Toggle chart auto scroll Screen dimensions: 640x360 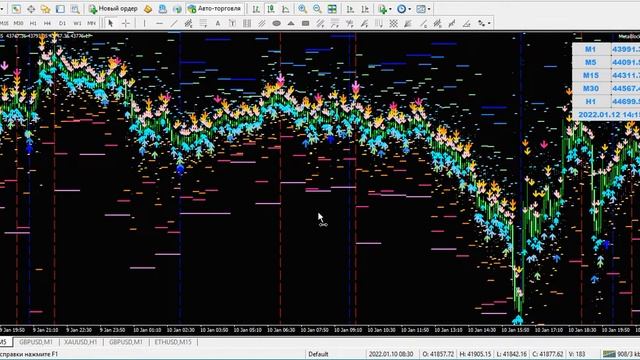tap(350, 9)
